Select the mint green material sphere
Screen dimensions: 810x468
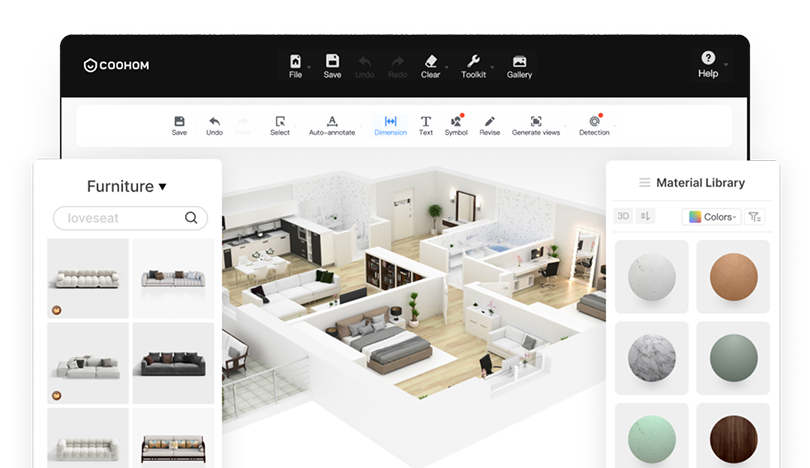coord(651,439)
